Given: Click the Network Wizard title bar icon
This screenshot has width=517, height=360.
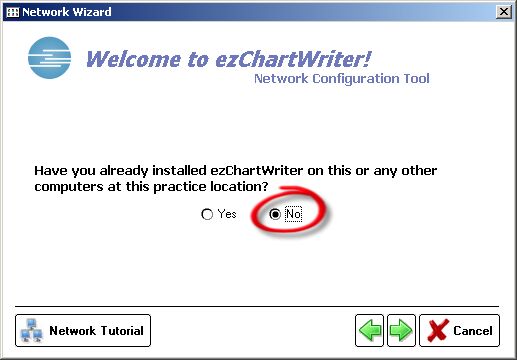Looking at the screenshot, I should tap(13, 12).
